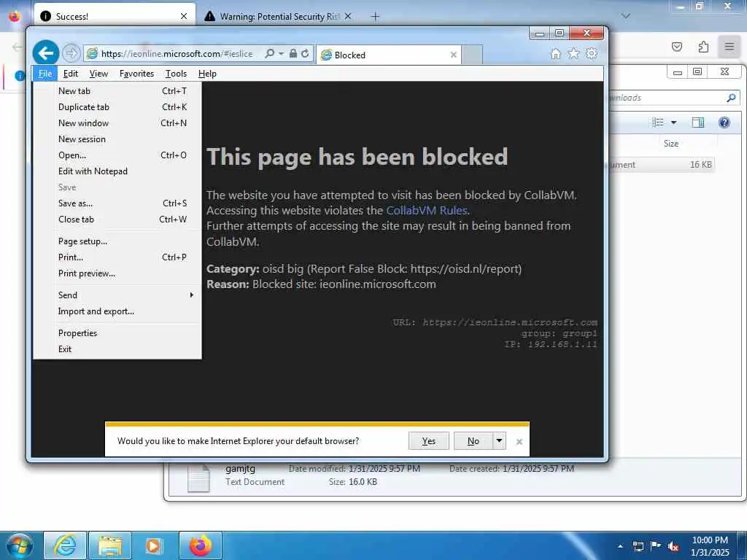Follow the CollabVM Rules link

click(426, 211)
